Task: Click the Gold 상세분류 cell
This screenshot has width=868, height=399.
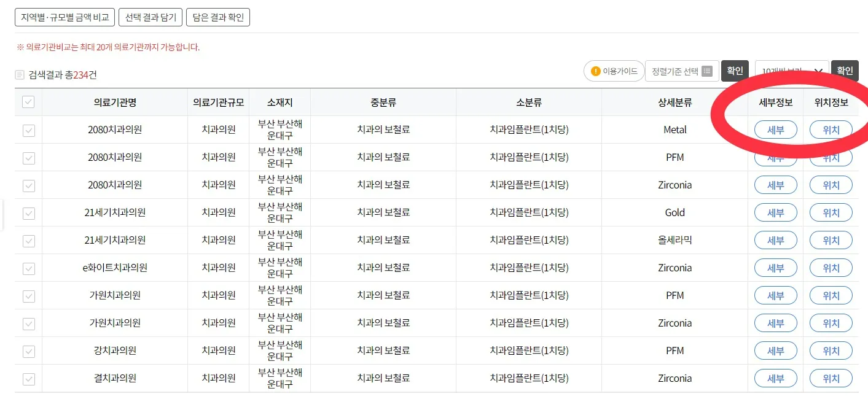Action: [x=675, y=212]
